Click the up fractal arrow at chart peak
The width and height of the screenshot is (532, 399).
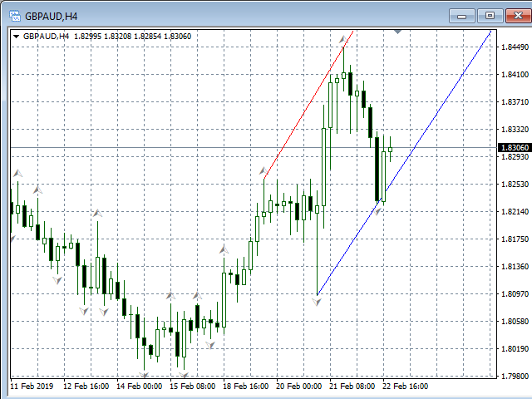[x=343, y=39]
